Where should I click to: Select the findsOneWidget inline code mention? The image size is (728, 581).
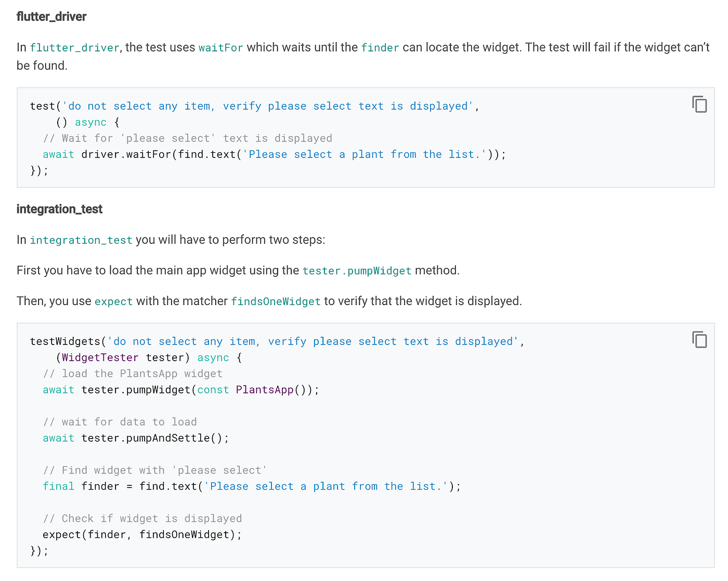pyautogui.click(x=276, y=301)
